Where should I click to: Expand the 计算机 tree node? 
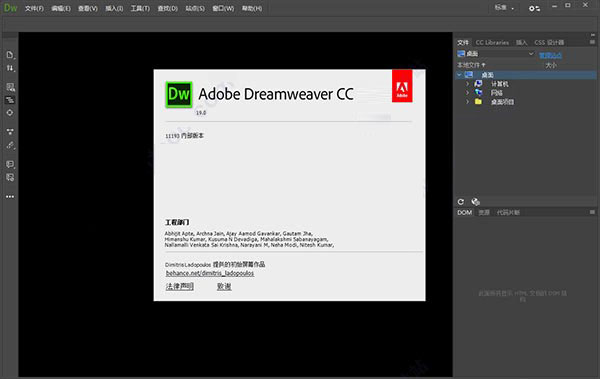467,83
